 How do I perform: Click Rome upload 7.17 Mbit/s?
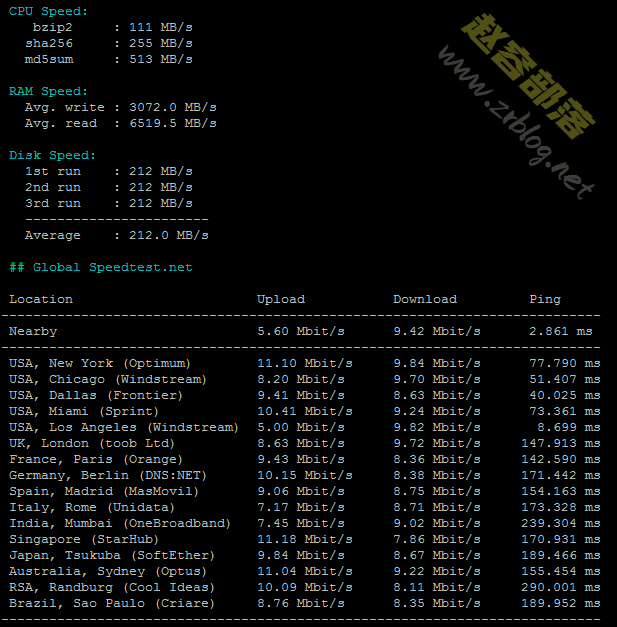pyautogui.click(x=301, y=507)
